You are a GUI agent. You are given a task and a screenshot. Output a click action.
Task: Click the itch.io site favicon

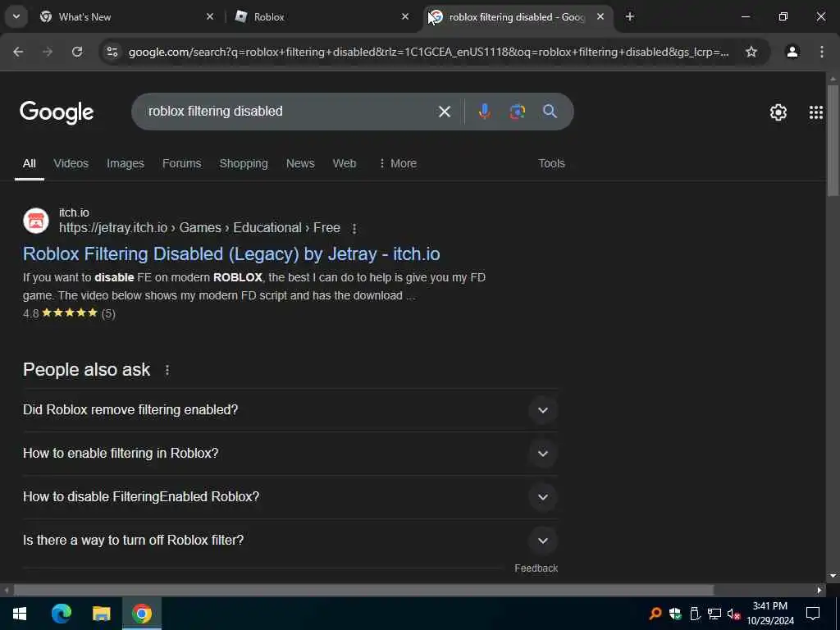click(36, 221)
